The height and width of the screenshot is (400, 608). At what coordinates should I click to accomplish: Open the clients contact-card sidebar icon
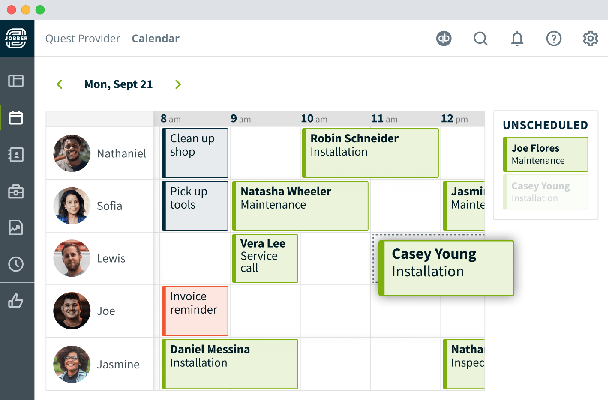[16, 154]
